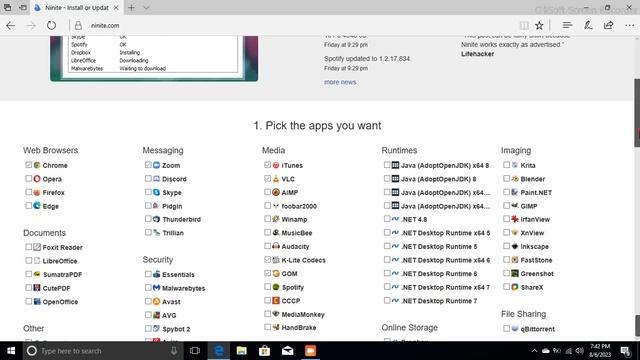Click the Chrome app icon
This screenshot has height=360, width=640.
point(37,165)
